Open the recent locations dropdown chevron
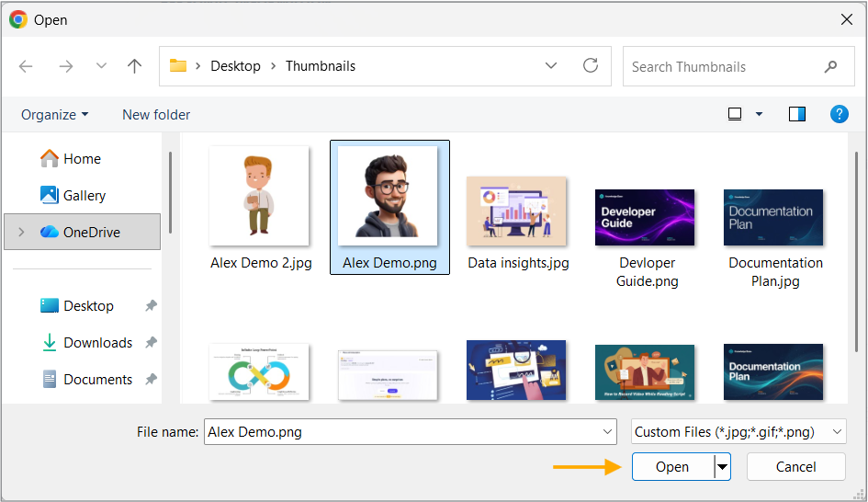 [x=101, y=66]
